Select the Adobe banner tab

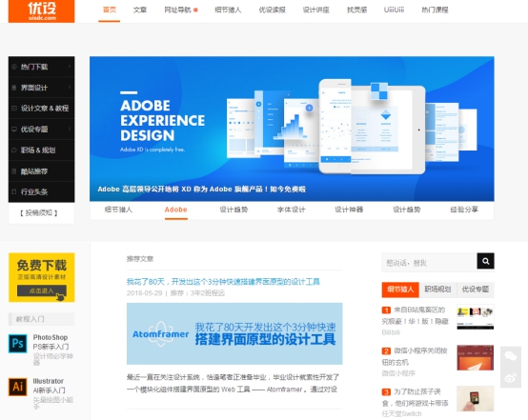coord(175,210)
